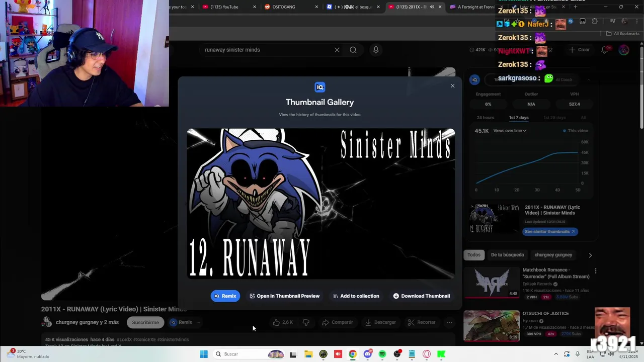The image size is (644, 362).
Task: Click the vidIQ logo atop the gallery
Action: click(x=319, y=87)
